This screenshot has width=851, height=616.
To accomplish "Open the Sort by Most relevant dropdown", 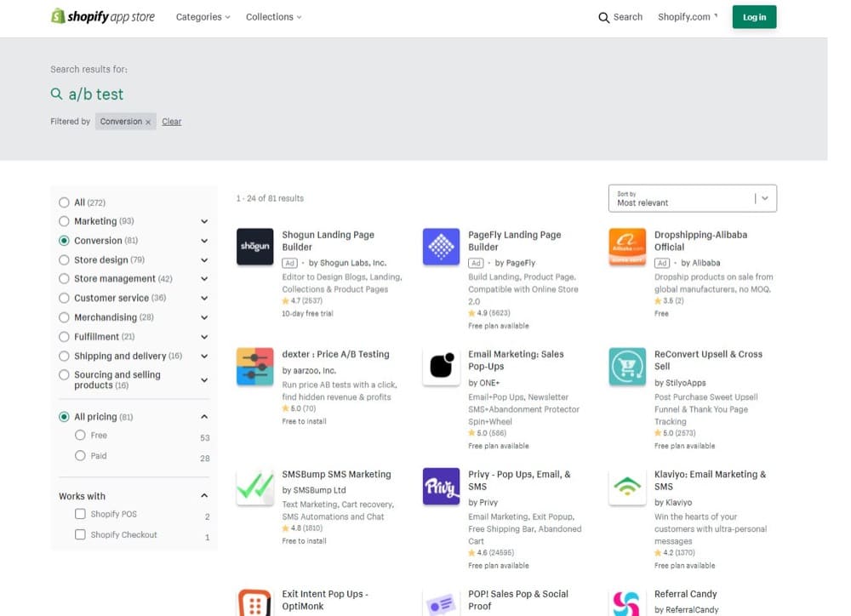I will point(692,198).
